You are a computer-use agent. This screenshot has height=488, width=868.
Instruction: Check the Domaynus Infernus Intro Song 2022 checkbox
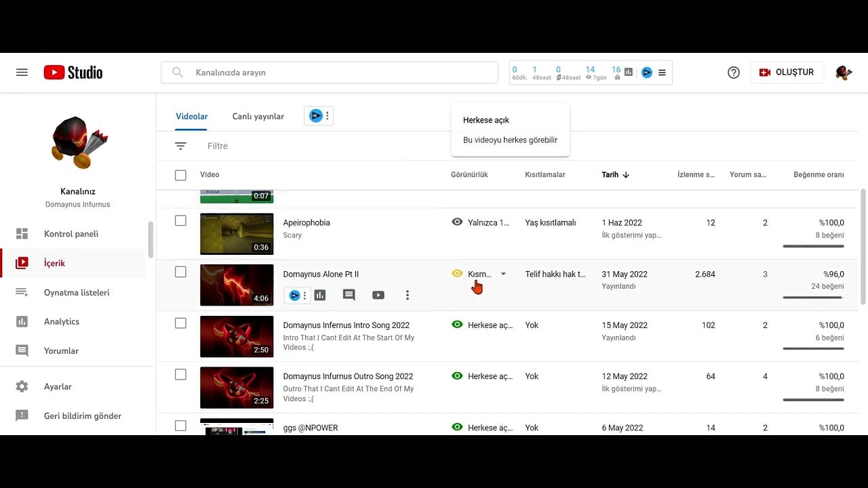[x=180, y=323]
